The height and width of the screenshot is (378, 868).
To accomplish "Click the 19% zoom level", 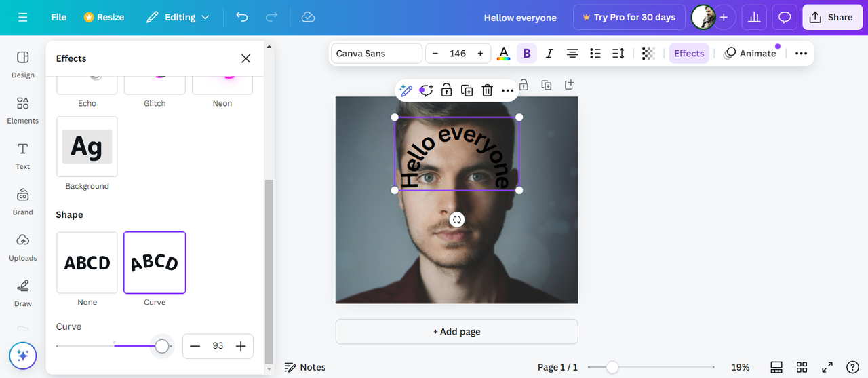I will (741, 367).
